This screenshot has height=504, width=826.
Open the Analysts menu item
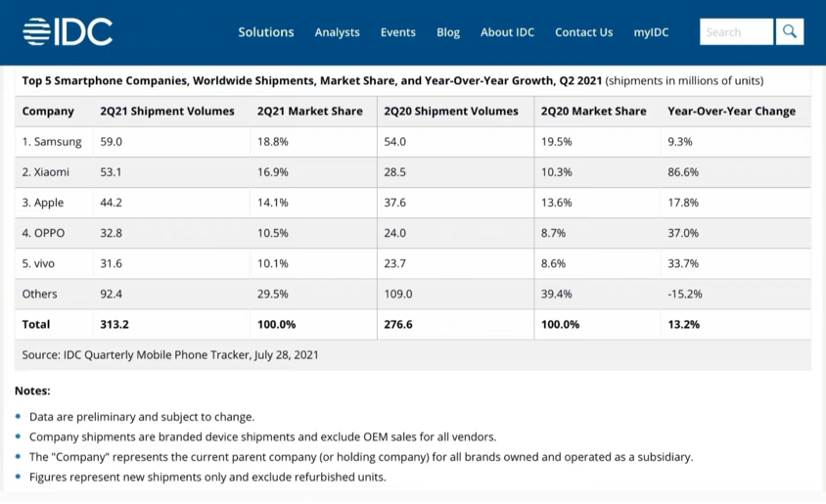click(x=337, y=32)
